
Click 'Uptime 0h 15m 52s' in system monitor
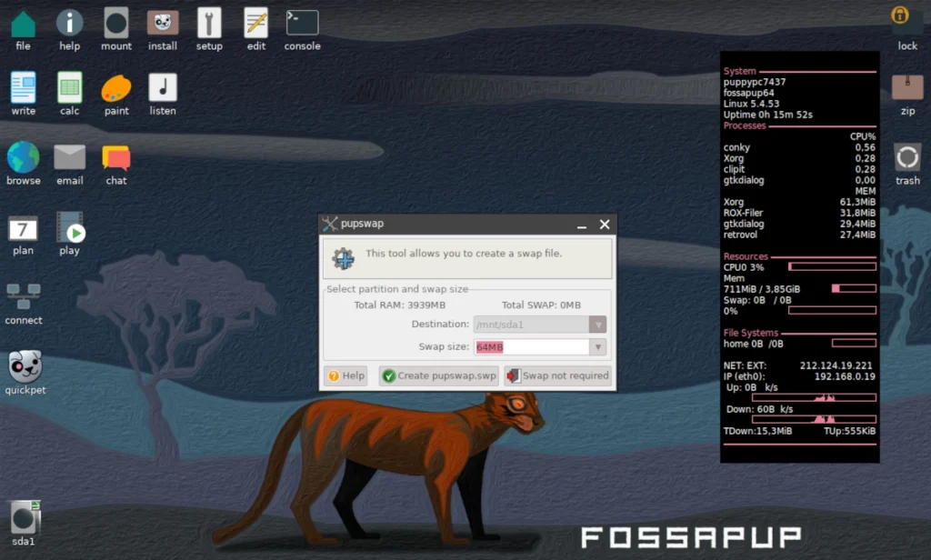point(767,115)
